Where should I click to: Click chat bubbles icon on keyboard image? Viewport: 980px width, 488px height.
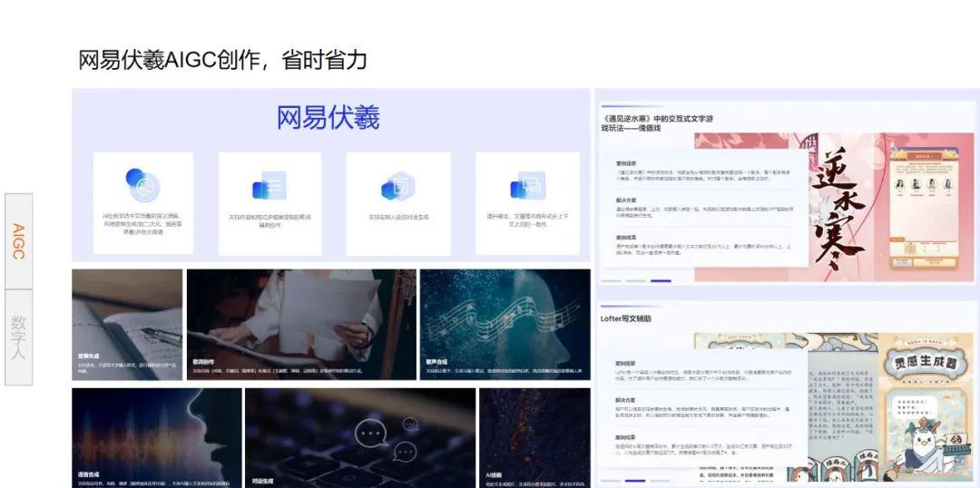388,441
